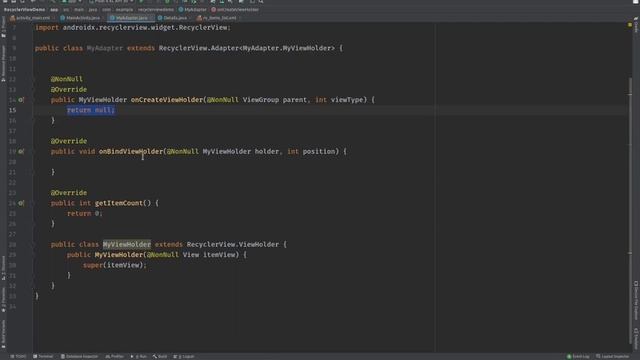Open the Device File Explorer side panel
This screenshot has width=640, height=360.
pos(636,300)
